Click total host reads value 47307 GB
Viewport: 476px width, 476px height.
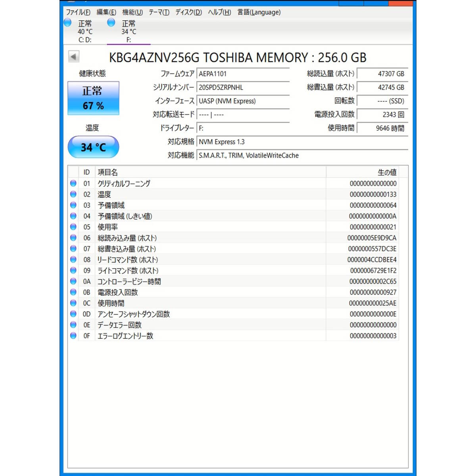tap(382, 74)
